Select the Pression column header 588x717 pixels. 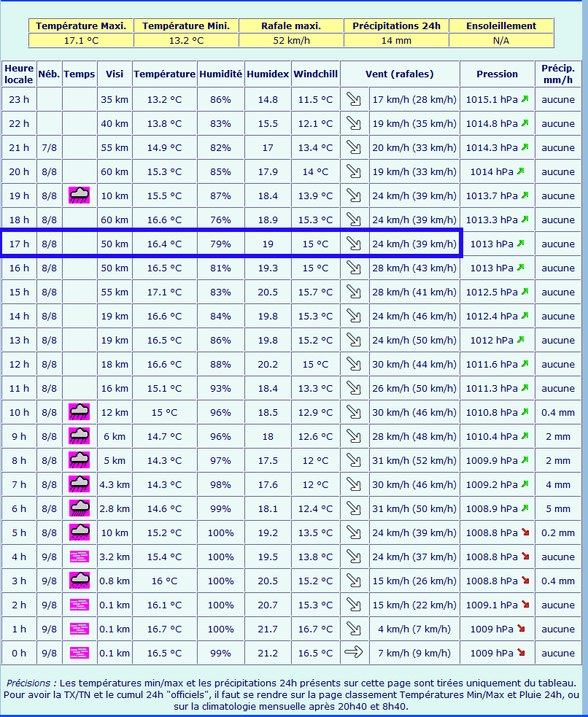pyautogui.click(x=497, y=74)
